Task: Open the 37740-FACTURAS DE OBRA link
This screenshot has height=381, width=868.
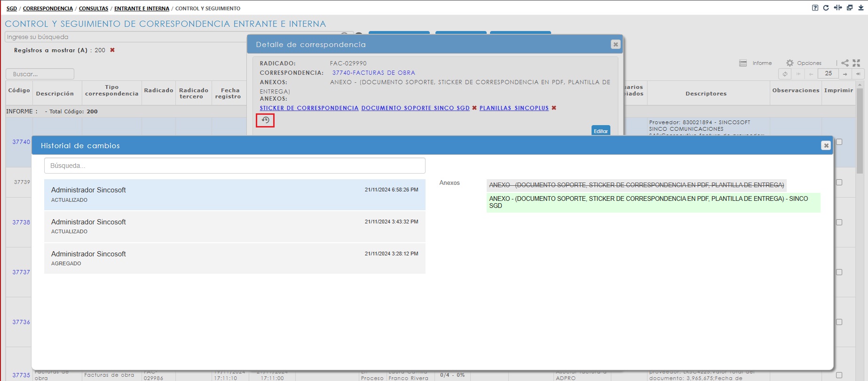Action: (x=373, y=73)
